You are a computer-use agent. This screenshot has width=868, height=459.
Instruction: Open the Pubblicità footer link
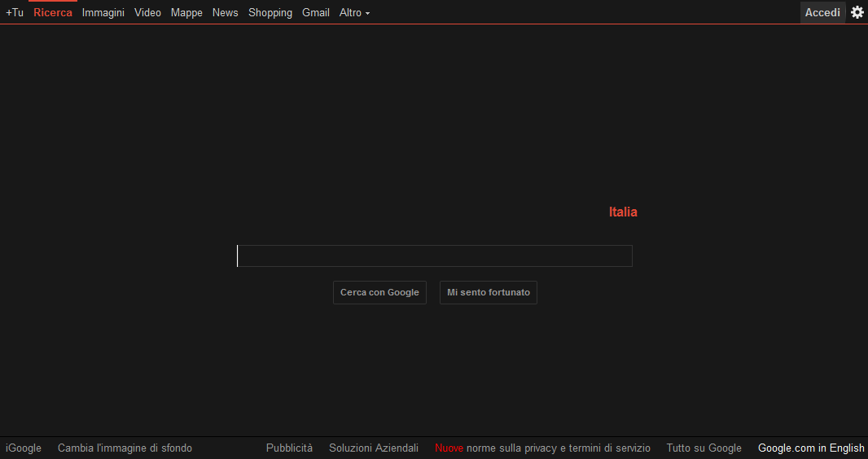click(x=290, y=448)
